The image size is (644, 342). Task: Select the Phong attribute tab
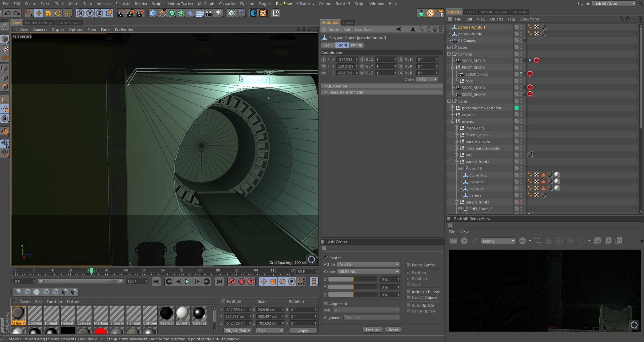coord(357,45)
